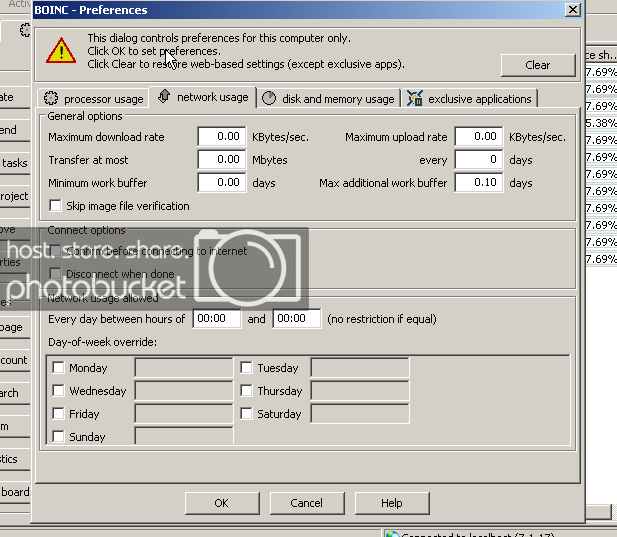This screenshot has width=617, height=537.
Task: Select the Max additional work buffer field
Action: [478, 183]
